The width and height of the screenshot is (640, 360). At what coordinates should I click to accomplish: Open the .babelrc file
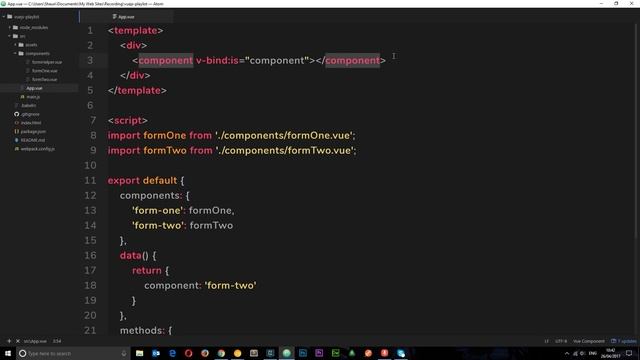(x=29, y=105)
